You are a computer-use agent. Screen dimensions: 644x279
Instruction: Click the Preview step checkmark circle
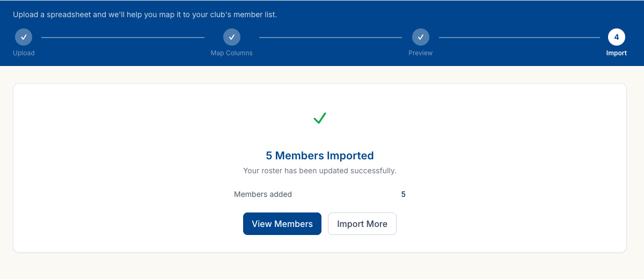(x=420, y=37)
